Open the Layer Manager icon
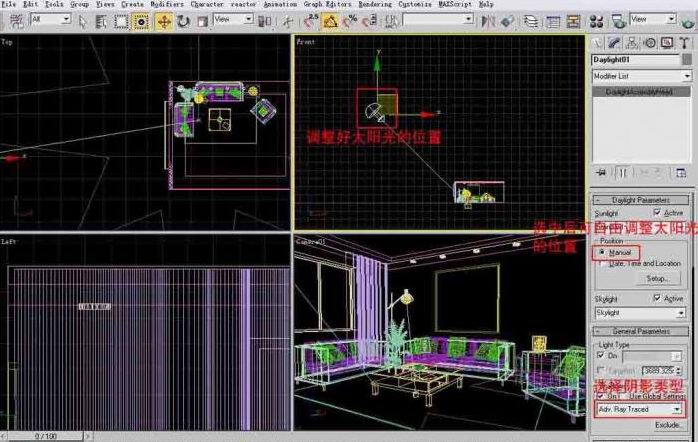Image resolution: width=698 pixels, height=442 pixels. [x=530, y=21]
